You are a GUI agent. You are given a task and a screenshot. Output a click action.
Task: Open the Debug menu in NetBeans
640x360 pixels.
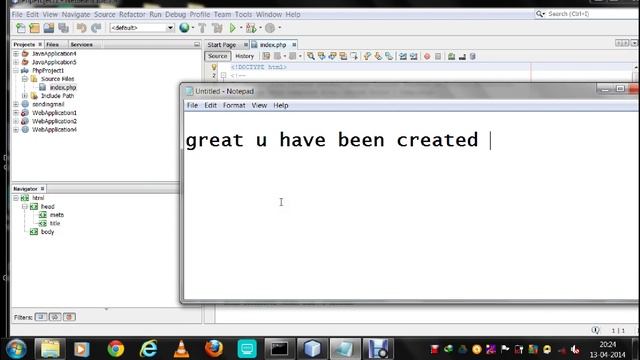(x=176, y=14)
